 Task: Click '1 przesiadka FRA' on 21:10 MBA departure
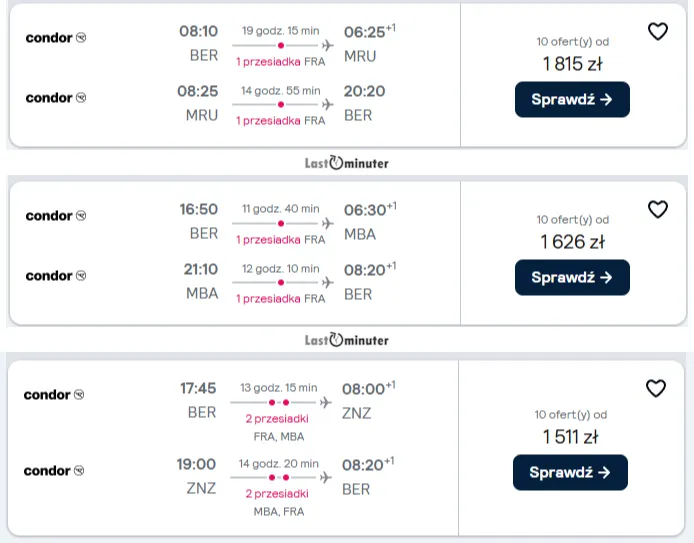pyautogui.click(x=280, y=299)
